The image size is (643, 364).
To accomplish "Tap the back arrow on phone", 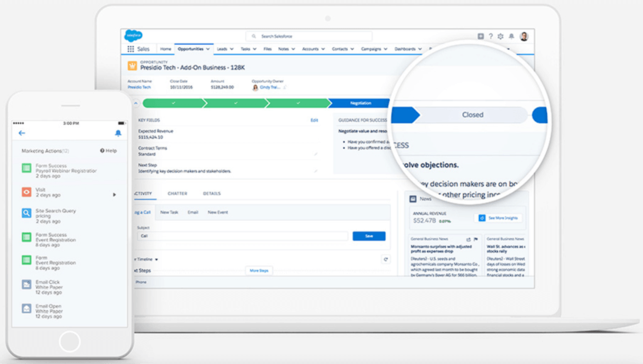I will (22, 133).
